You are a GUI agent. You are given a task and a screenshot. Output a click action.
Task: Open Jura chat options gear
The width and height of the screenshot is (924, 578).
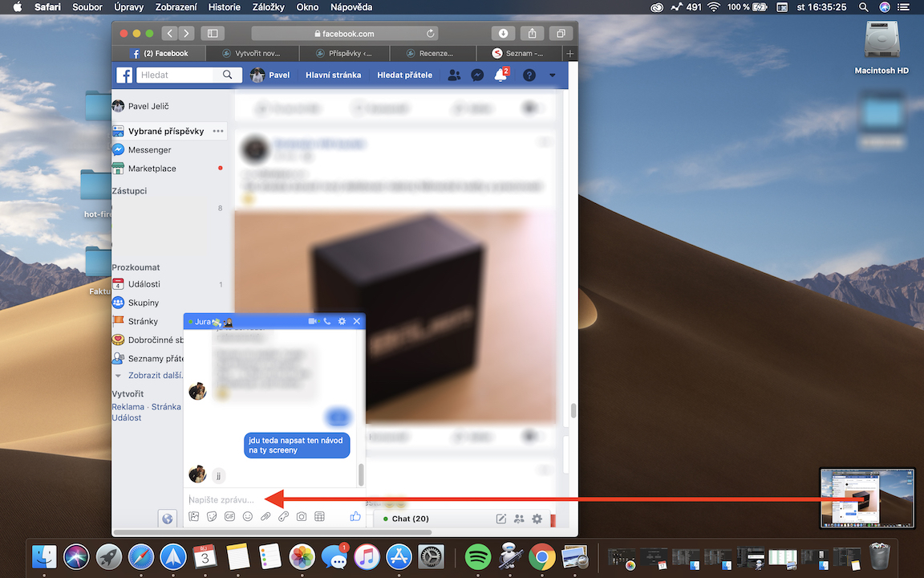coord(342,321)
